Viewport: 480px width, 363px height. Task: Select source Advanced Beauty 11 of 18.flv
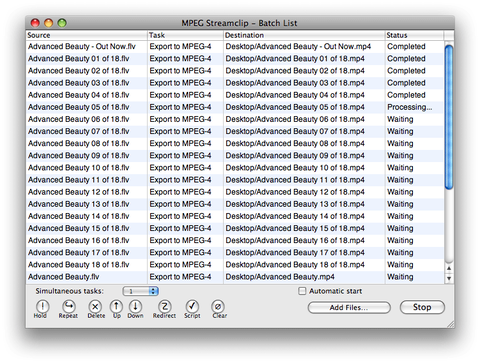pos(79,180)
